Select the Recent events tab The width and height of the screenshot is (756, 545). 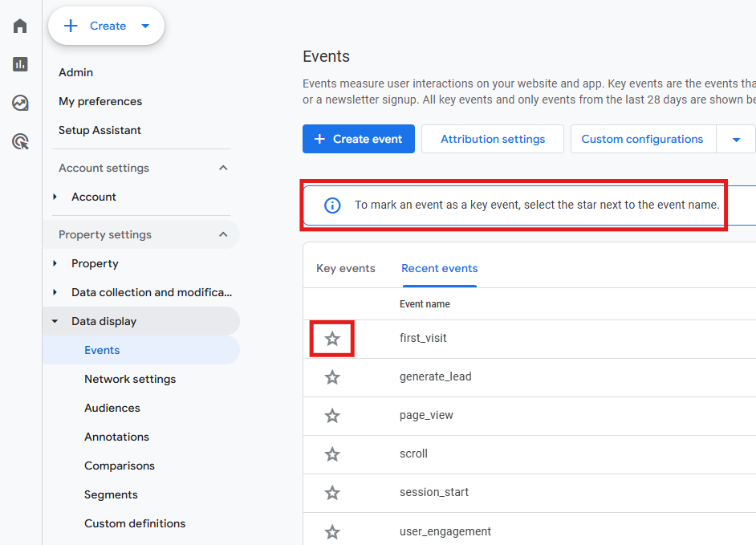point(440,269)
